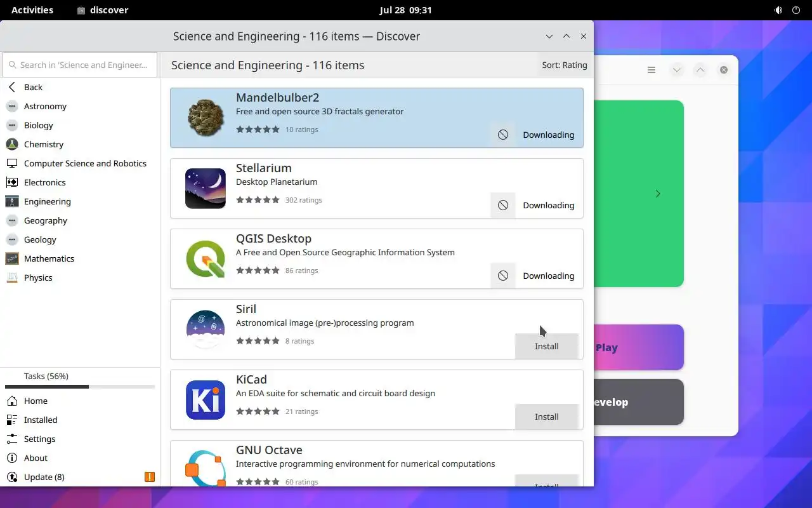Open the hamburger menu in the background window
Viewport: 812px width, 508px height.
click(652, 70)
